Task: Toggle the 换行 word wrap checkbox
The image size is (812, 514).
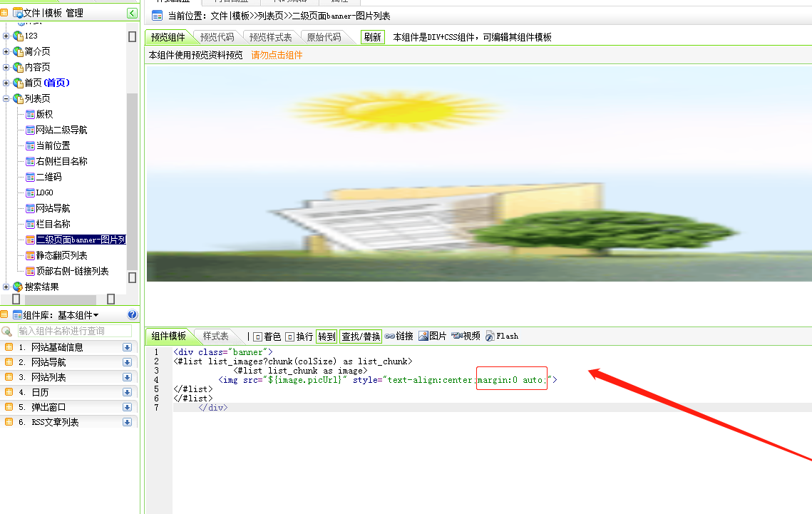Action: pos(289,336)
